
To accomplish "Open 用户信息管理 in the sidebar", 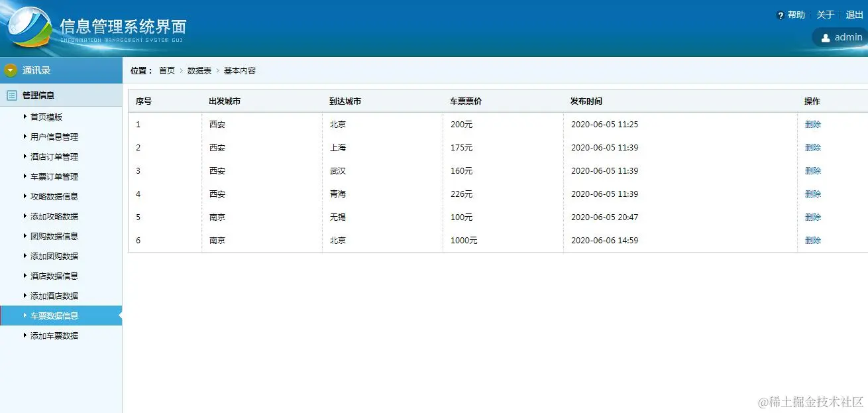I will [54, 137].
